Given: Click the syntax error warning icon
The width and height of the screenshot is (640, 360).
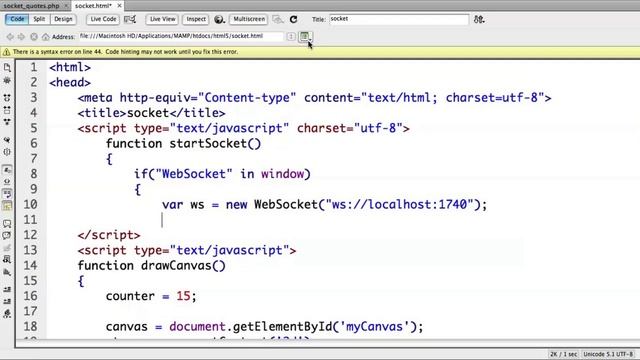Looking at the screenshot, I should pyautogui.click(x=7, y=52).
